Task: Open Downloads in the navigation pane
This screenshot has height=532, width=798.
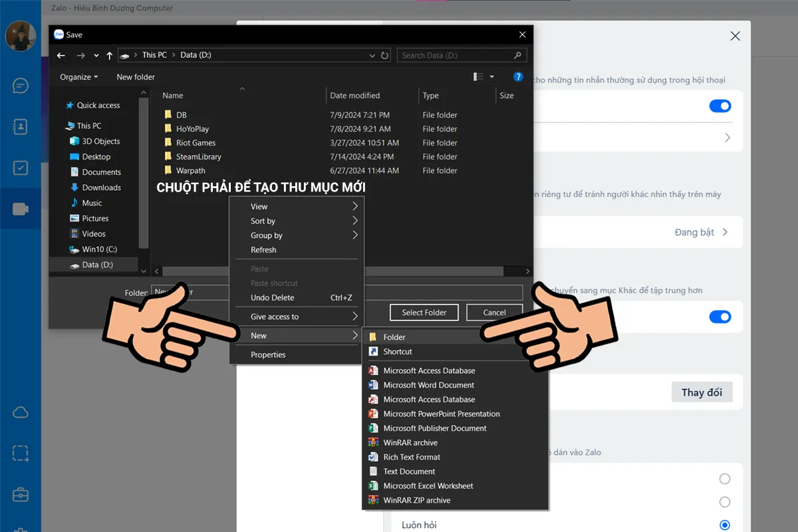Action: [96, 188]
